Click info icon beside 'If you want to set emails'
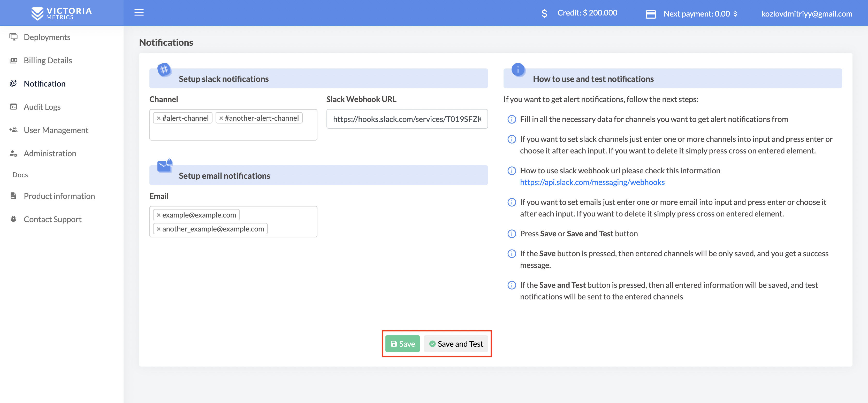This screenshot has height=403, width=868. point(512,202)
